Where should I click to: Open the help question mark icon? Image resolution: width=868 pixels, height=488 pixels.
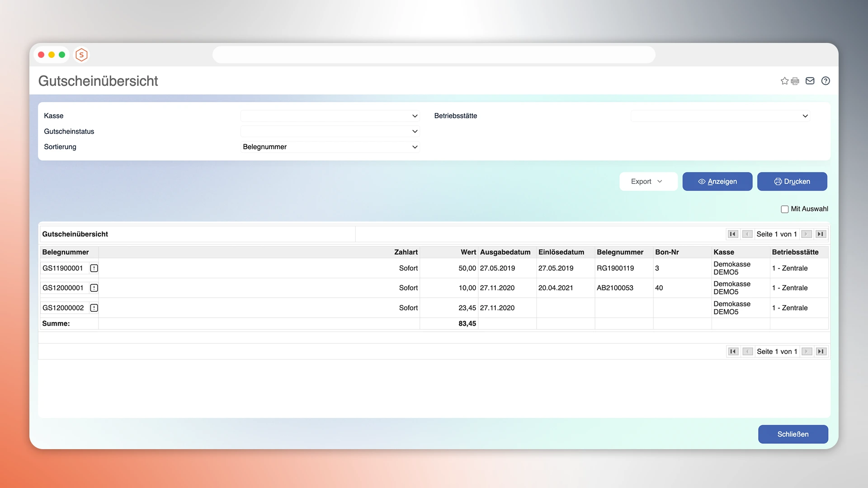click(826, 81)
